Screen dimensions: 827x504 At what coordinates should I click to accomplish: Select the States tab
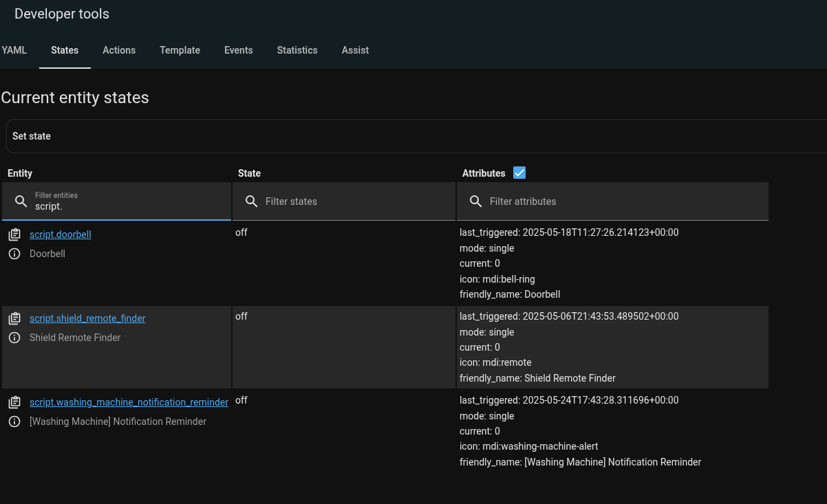coord(65,50)
